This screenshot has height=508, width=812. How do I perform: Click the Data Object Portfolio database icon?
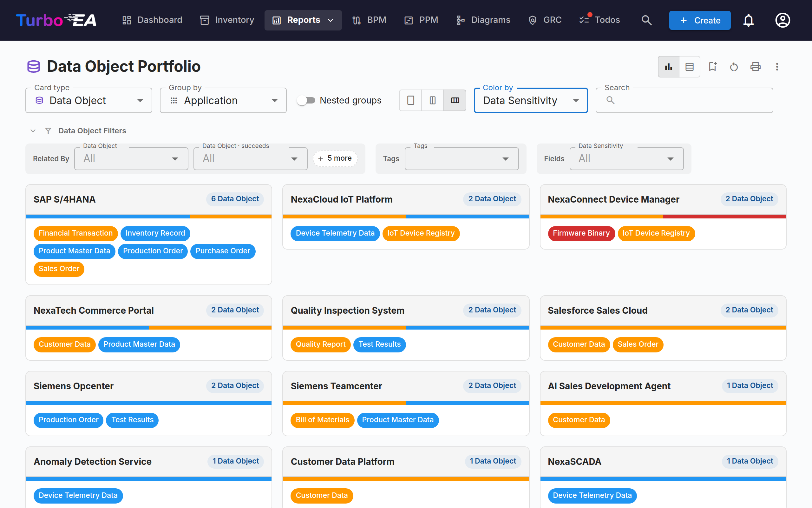pos(34,67)
